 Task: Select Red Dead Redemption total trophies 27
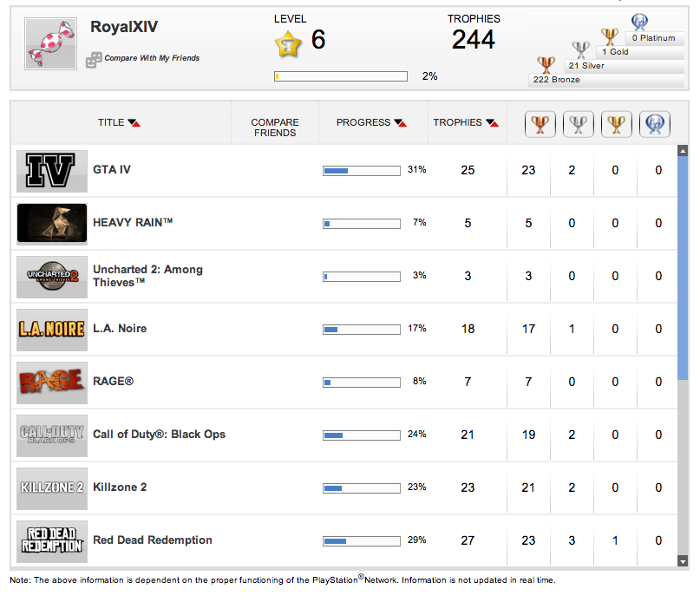click(x=468, y=540)
